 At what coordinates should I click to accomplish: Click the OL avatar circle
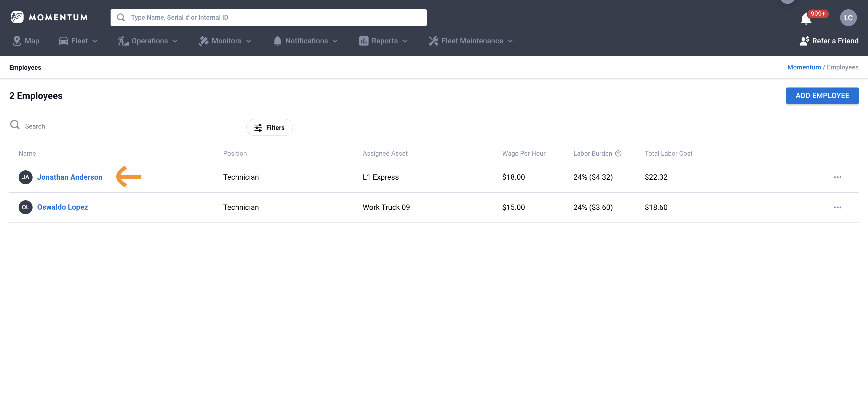25,208
